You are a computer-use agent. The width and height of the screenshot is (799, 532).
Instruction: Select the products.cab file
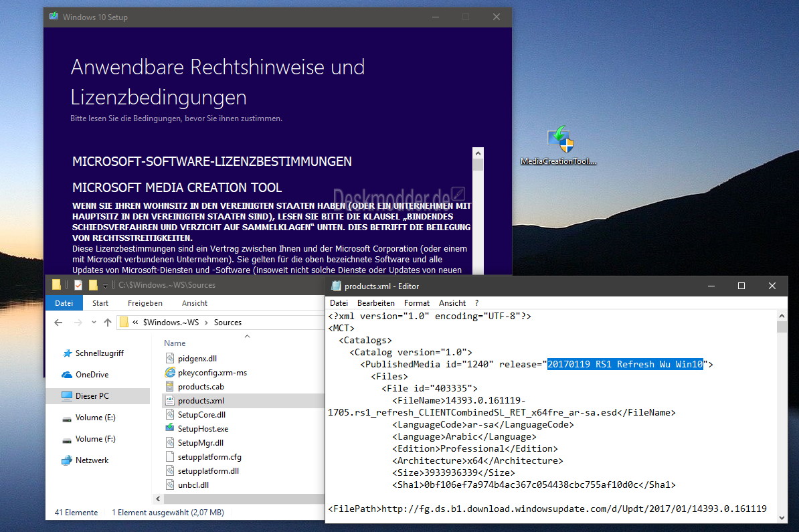tap(201, 387)
